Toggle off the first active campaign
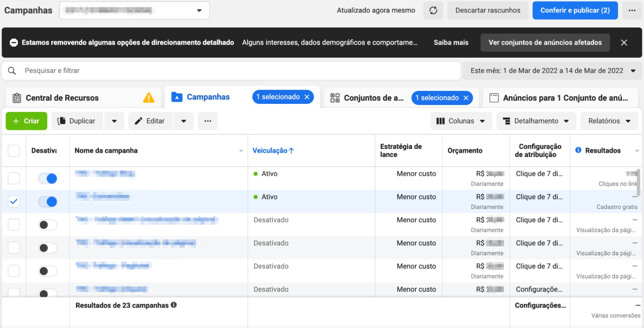644x328 pixels. coord(47,178)
